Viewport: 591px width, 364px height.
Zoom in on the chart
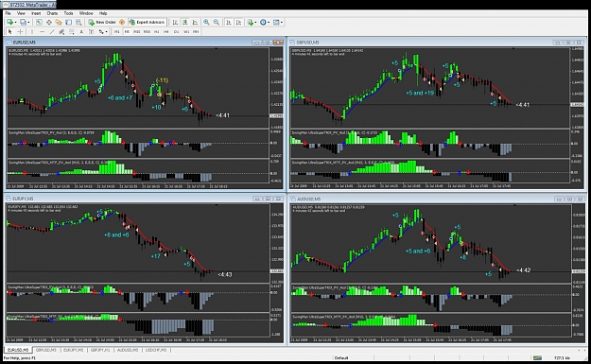pos(206,23)
